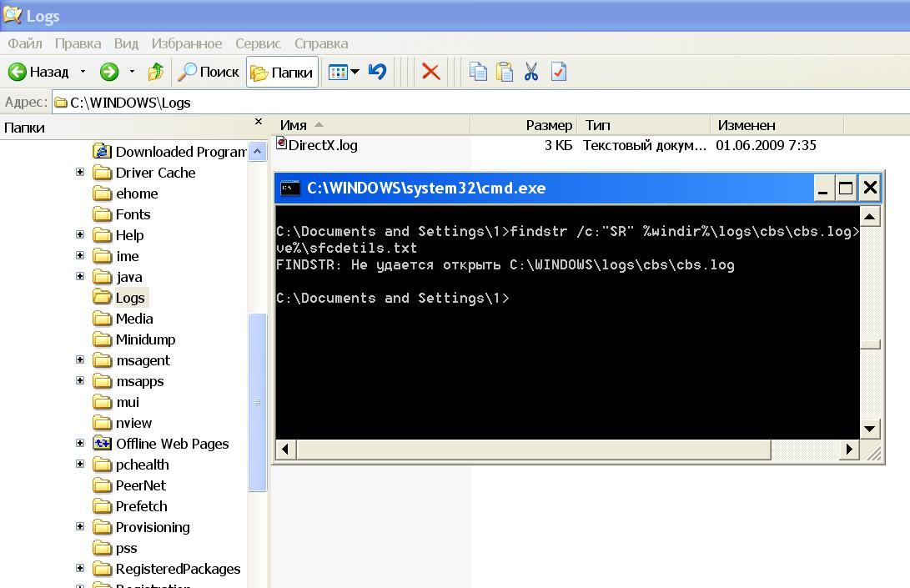Image resolution: width=910 pixels, height=588 pixels.
Task: Click the blue Undo arrow icon
Action: (x=378, y=72)
